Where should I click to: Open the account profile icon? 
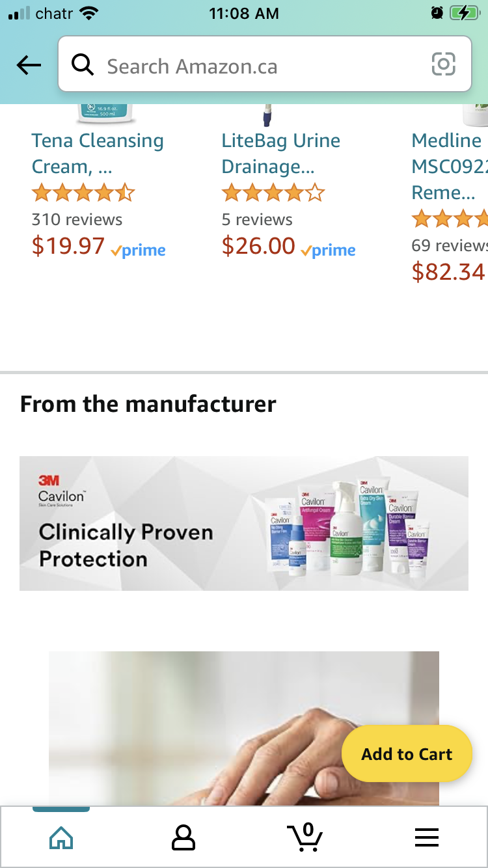tap(183, 837)
